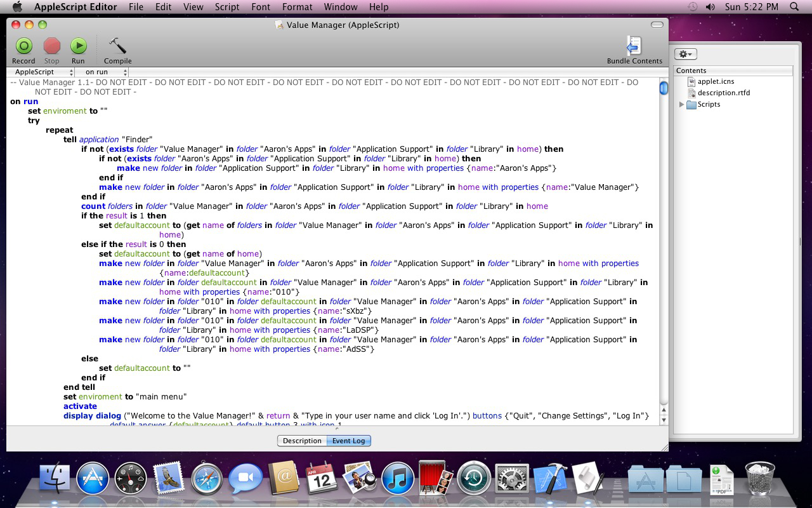
Task: Open the volume control in menu bar
Action: pyautogui.click(x=710, y=7)
